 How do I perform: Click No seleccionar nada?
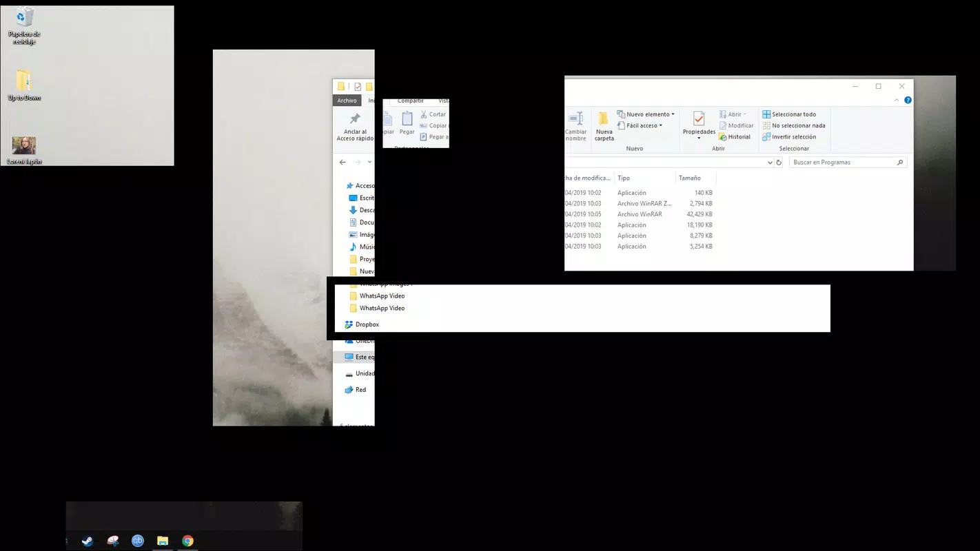tap(794, 125)
